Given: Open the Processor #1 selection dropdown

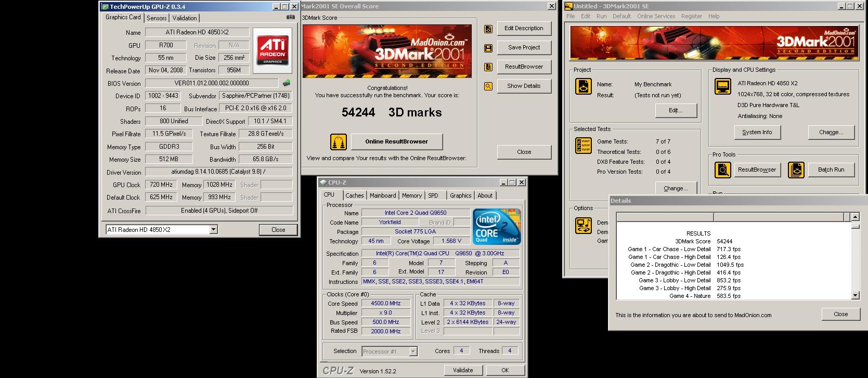Looking at the screenshot, I should [413, 351].
